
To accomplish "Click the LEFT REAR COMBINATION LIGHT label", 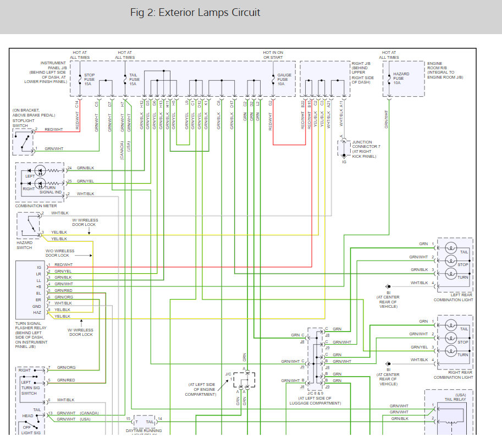I will (453, 297).
